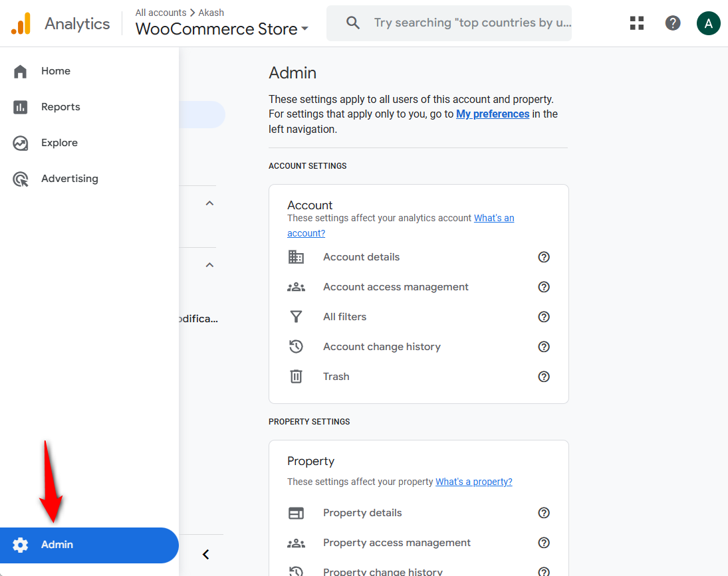Show help for Account change history
The width and height of the screenshot is (728, 576).
click(x=544, y=346)
